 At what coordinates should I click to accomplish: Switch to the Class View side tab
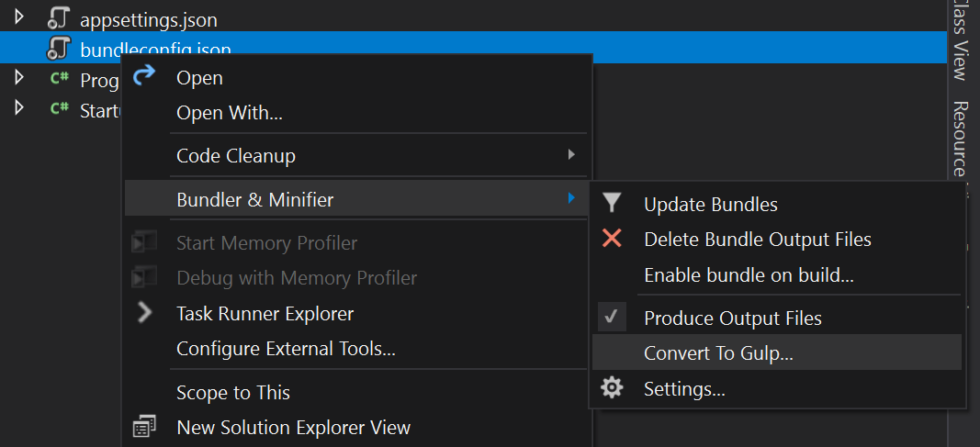pos(960,40)
